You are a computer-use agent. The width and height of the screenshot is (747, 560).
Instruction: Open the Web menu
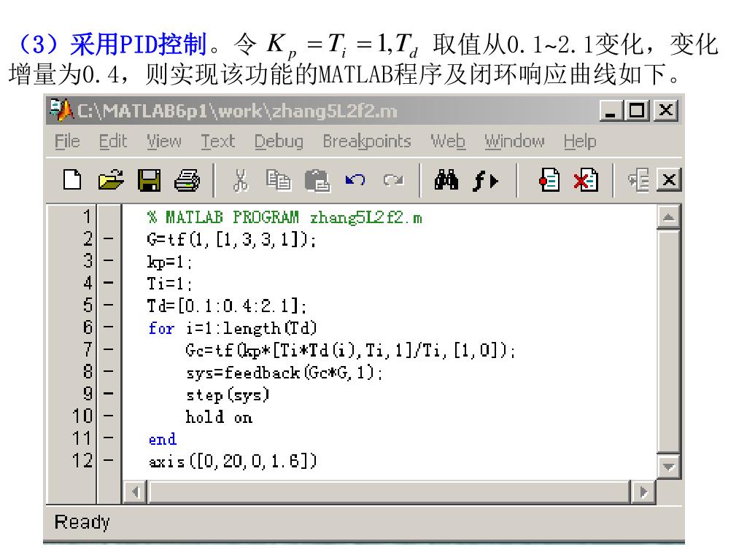click(x=448, y=141)
